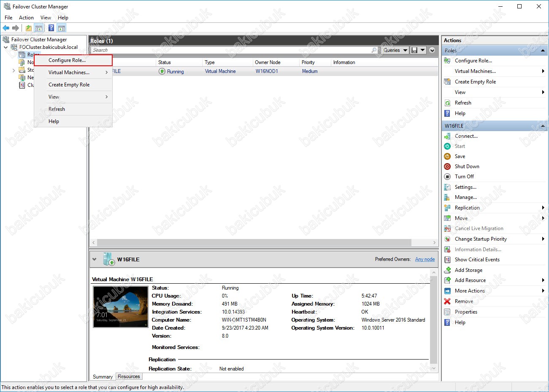Click the red Remove X icon
The height and width of the screenshot is (392, 549).
click(x=447, y=301)
